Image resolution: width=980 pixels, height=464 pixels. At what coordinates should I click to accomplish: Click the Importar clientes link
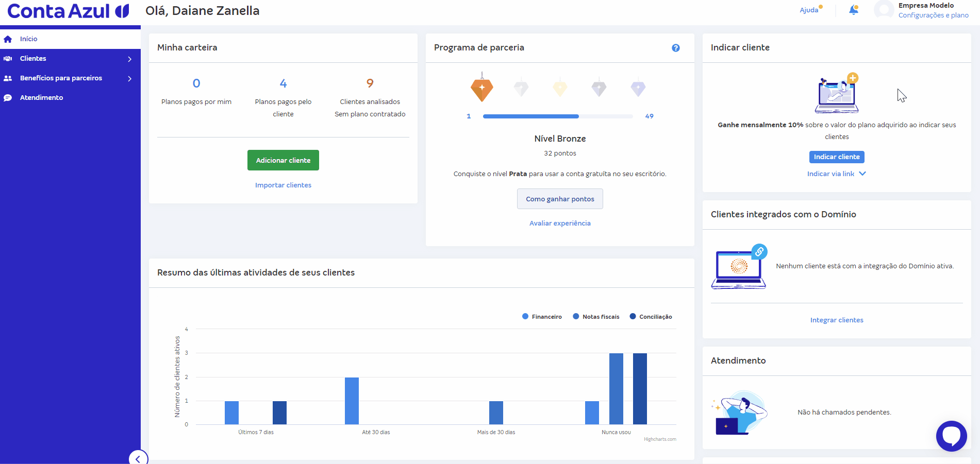pos(283,185)
